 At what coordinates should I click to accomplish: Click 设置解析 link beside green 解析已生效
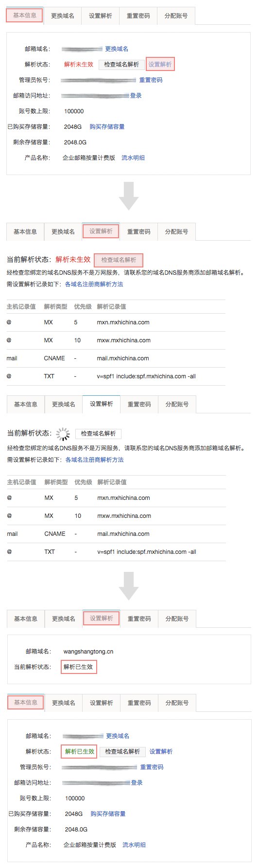pos(161,752)
